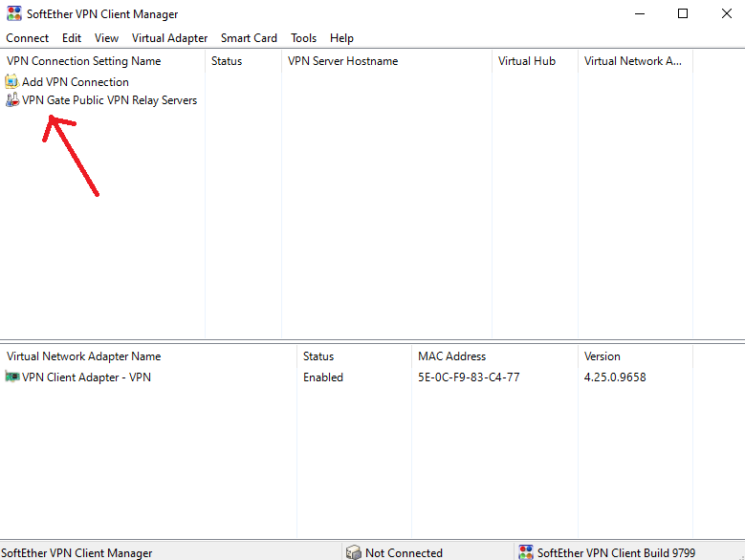This screenshot has width=745, height=560.
Task: Click the Not Connected status bar icon
Action: (x=354, y=552)
